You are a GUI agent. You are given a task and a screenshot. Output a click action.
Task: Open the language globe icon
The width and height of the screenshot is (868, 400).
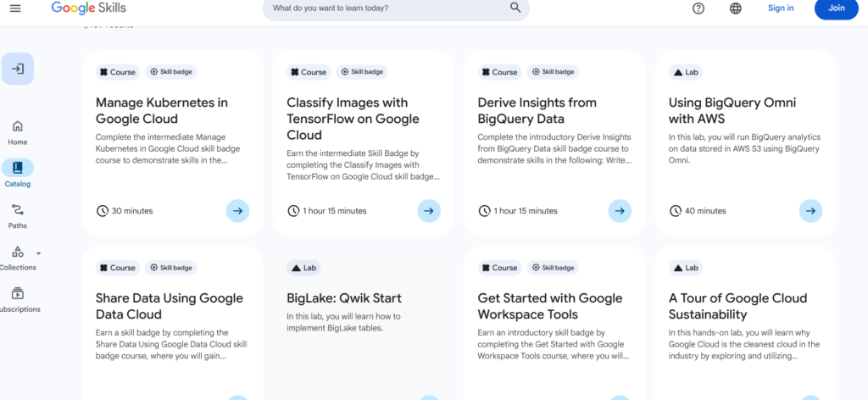(x=736, y=8)
